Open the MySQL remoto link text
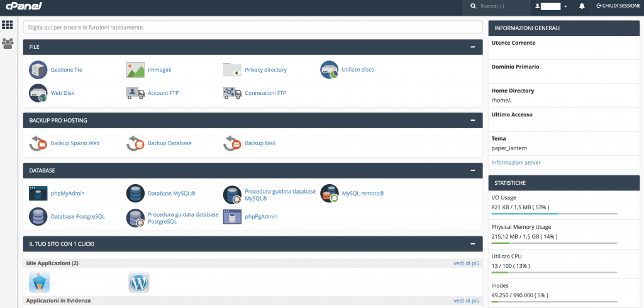The height and width of the screenshot is (308, 644). (363, 194)
